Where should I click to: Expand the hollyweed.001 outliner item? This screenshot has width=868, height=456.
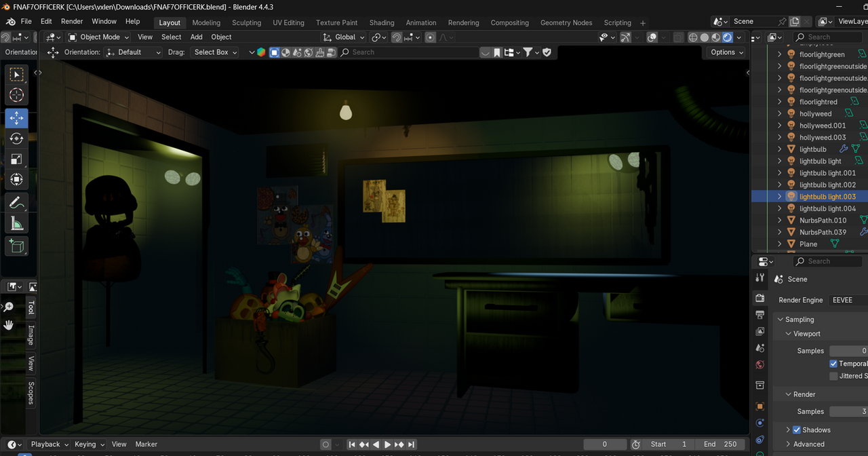[780, 126]
